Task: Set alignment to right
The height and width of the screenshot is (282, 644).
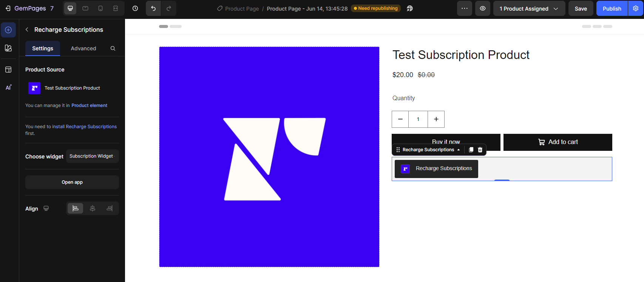Action: tap(110, 208)
